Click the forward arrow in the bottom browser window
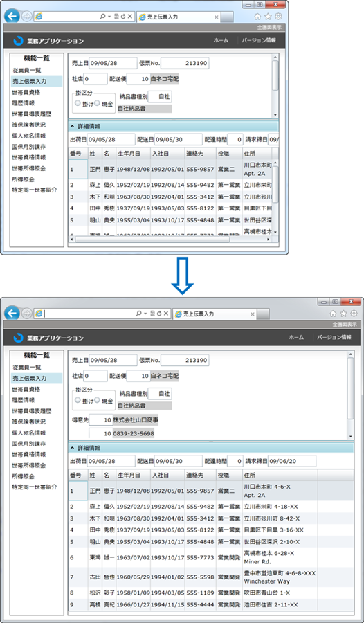364x623 pixels. click(x=26, y=314)
